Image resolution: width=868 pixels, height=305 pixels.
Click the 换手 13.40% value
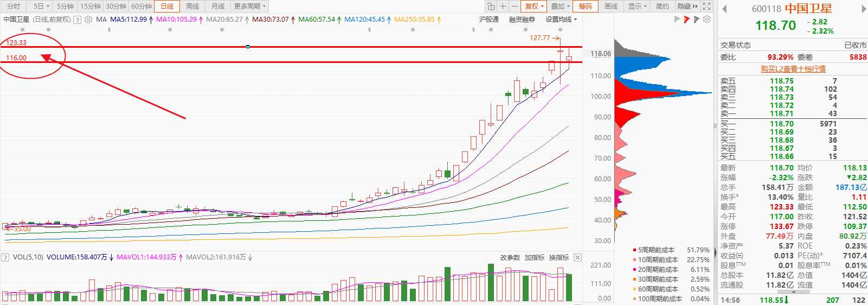781,197
